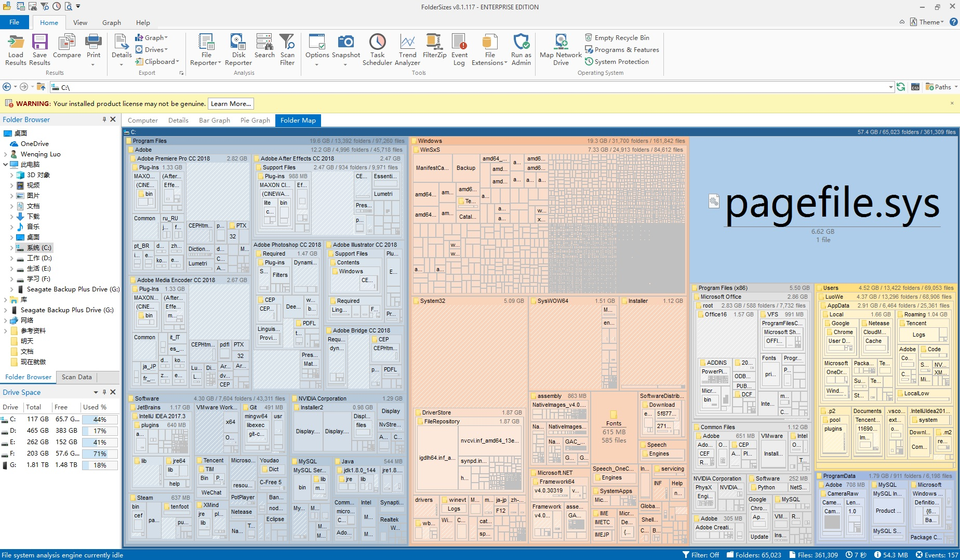Open the Scan Filter tool
The width and height of the screenshot is (960, 560).
point(287,50)
